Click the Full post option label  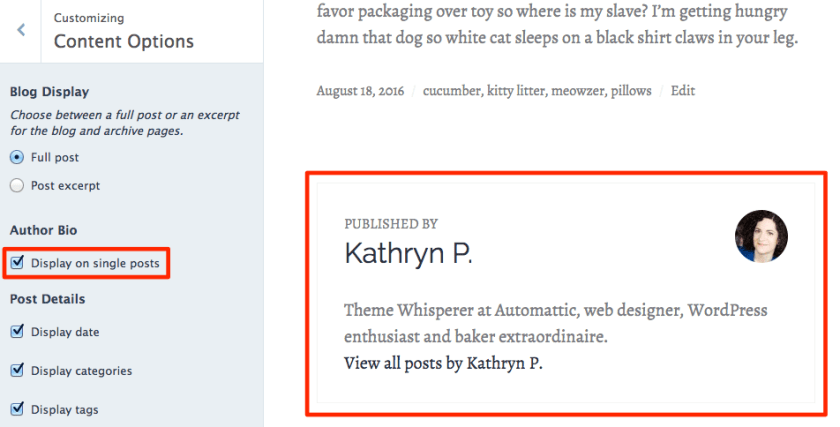tap(55, 157)
